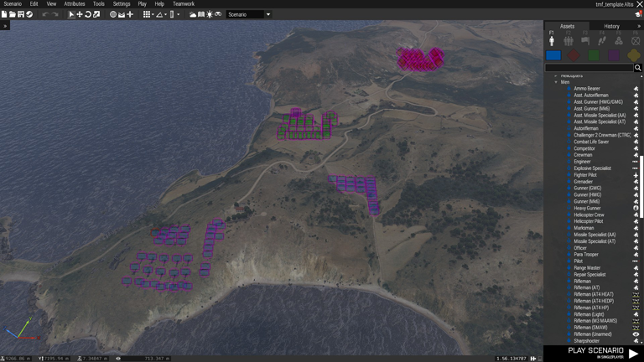The width and height of the screenshot is (644, 362).
Task: Select F1 objects single soldier mode
Action: [552, 40]
